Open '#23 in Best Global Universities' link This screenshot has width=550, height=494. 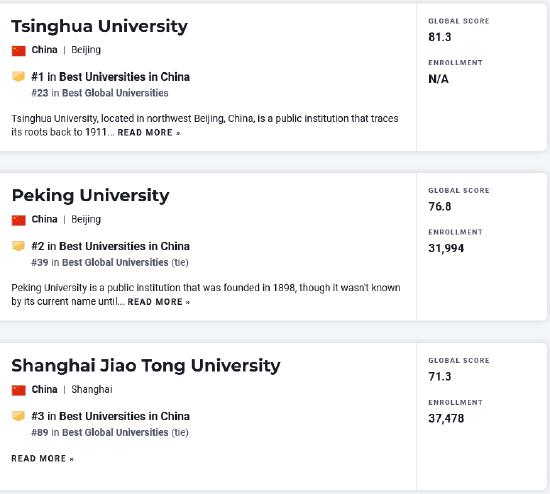click(100, 93)
